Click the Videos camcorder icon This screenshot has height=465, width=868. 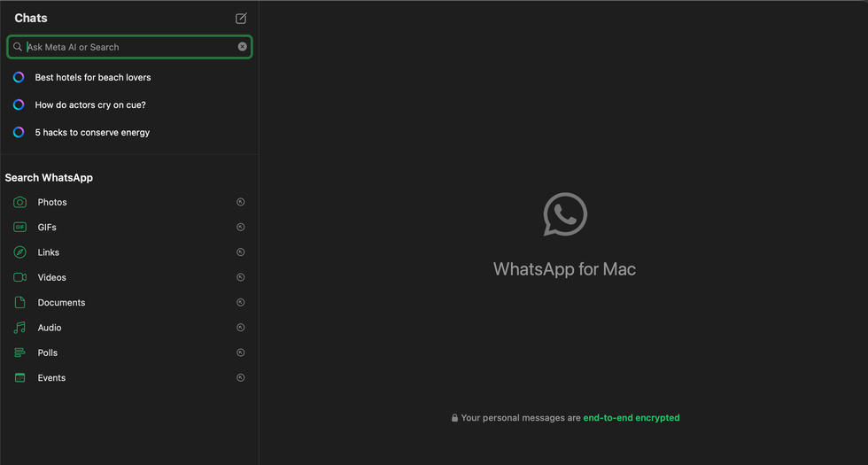point(19,277)
